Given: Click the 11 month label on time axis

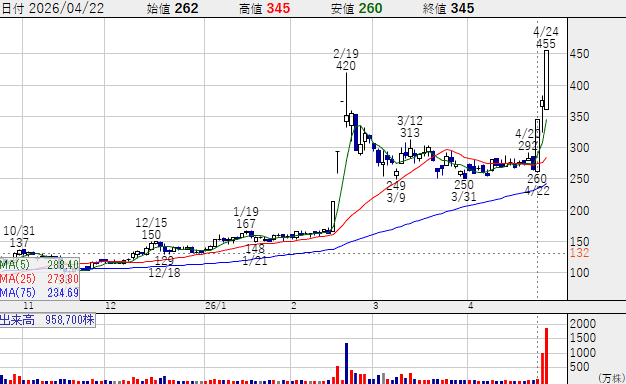Looking at the screenshot, I should (x=28, y=306).
